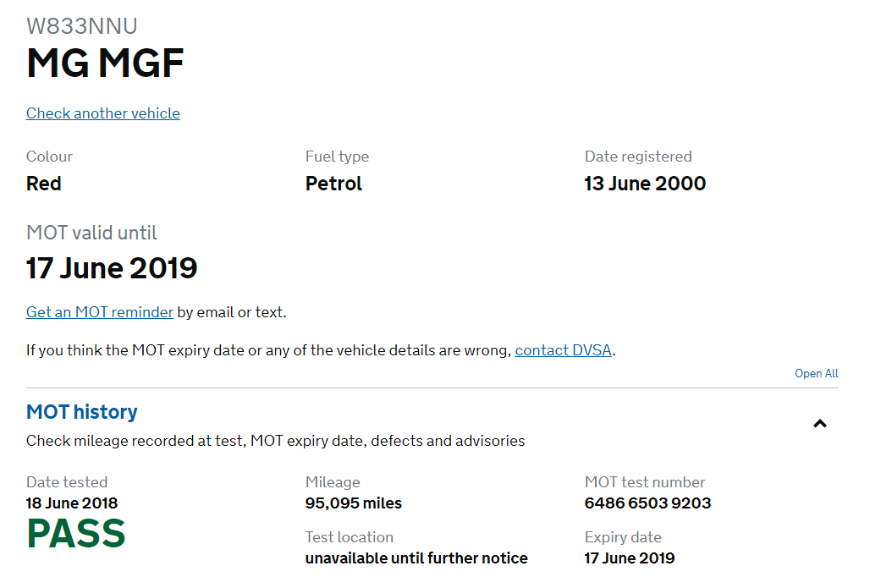Screen dimensions: 870x588
Task: Select the MOT test number 6486 6503 9203
Action: 647,503
